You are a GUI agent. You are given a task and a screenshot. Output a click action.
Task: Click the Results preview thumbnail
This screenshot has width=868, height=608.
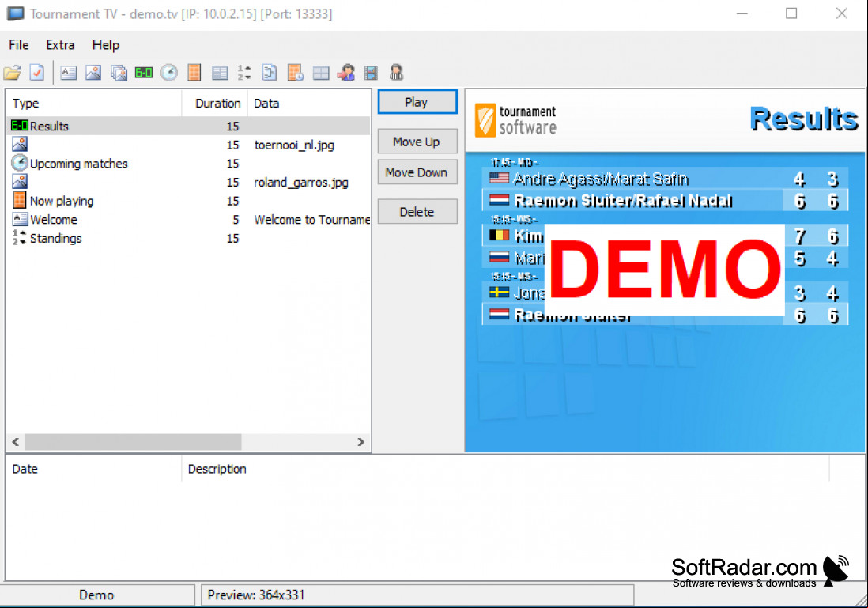[x=665, y=270]
